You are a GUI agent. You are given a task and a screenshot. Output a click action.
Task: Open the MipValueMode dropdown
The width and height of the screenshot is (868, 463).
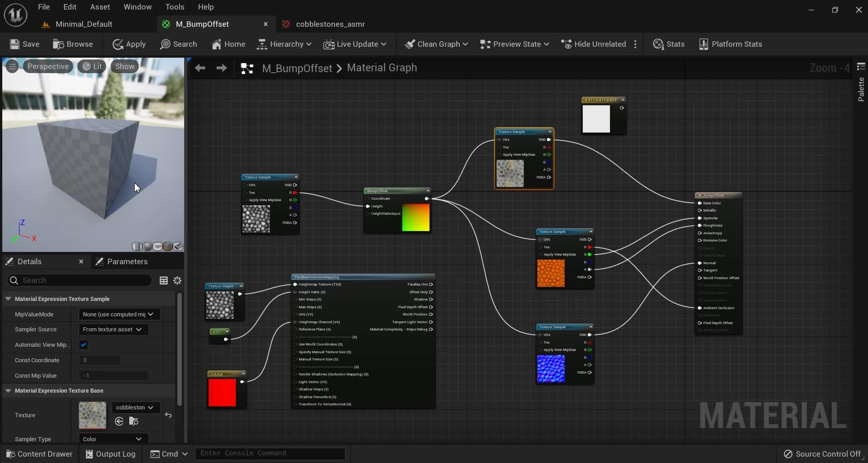click(x=118, y=314)
